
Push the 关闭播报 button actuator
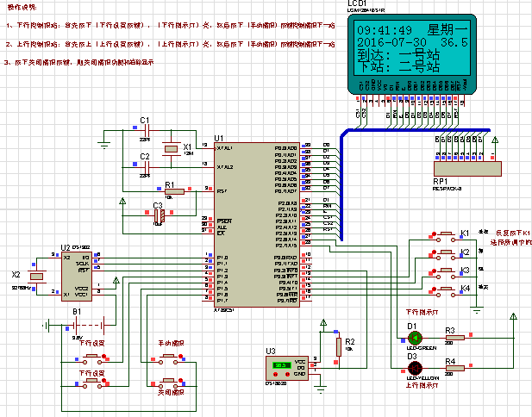(168, 381)
